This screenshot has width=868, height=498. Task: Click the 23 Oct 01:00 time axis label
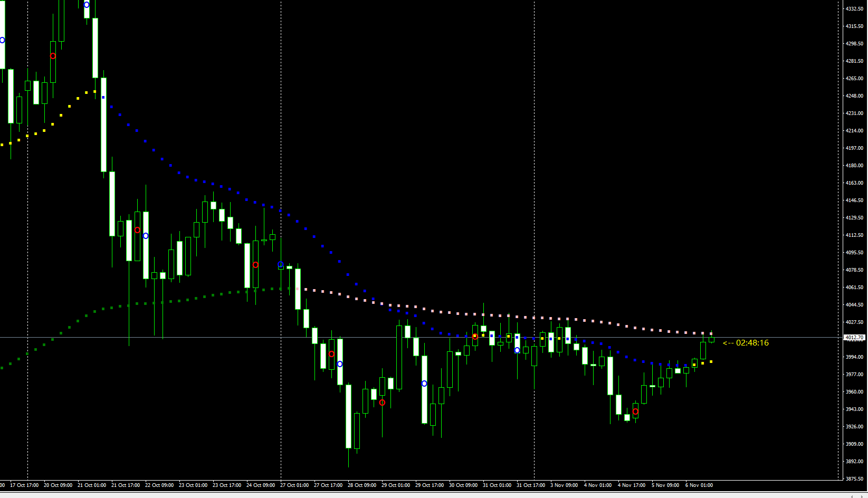pos(193,485)
